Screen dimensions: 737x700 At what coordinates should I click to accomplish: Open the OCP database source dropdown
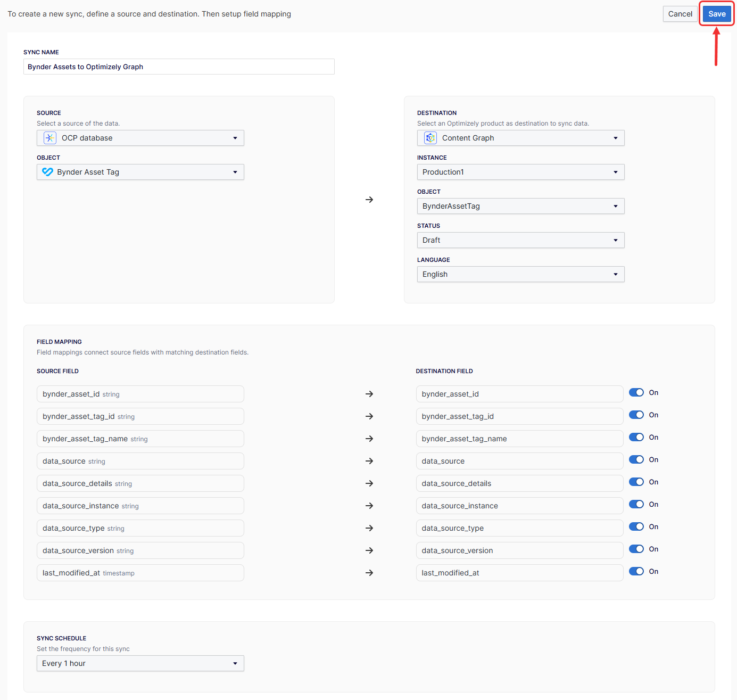tap(140, 138)
